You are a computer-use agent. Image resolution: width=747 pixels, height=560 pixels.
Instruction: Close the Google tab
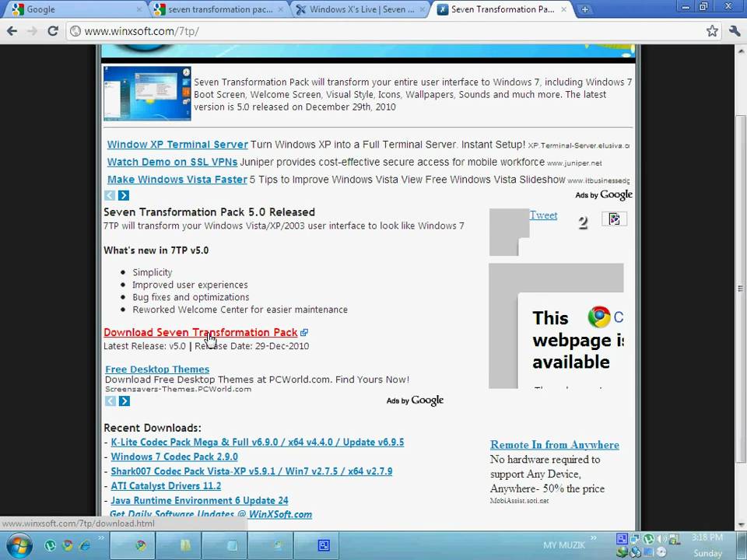coord(139,9)
